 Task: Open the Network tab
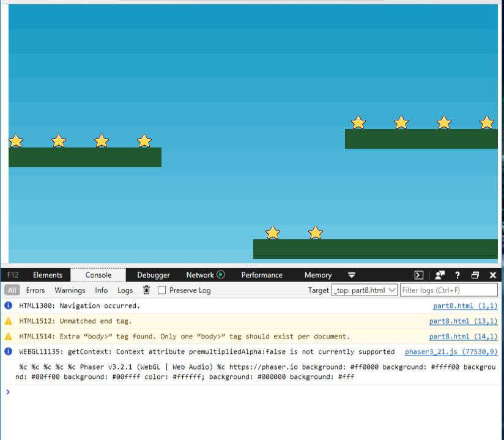coord(200,275)
